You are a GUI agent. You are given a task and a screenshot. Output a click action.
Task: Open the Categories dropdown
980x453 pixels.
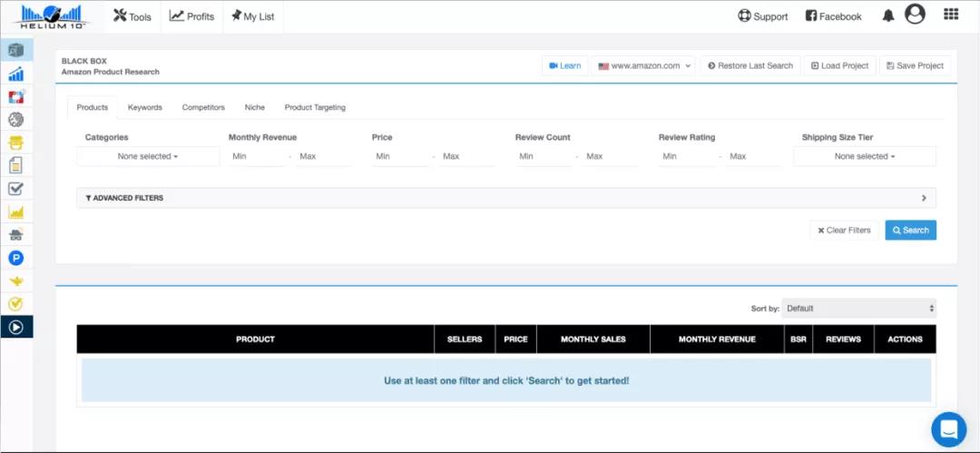[x=148, y=156]
